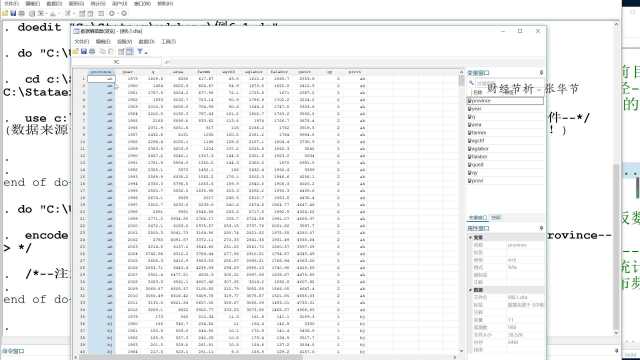This screenshot has width=640, height=360.
Task: Open a dataset with the Data Editor folder icon
Action: coord(76,51)
